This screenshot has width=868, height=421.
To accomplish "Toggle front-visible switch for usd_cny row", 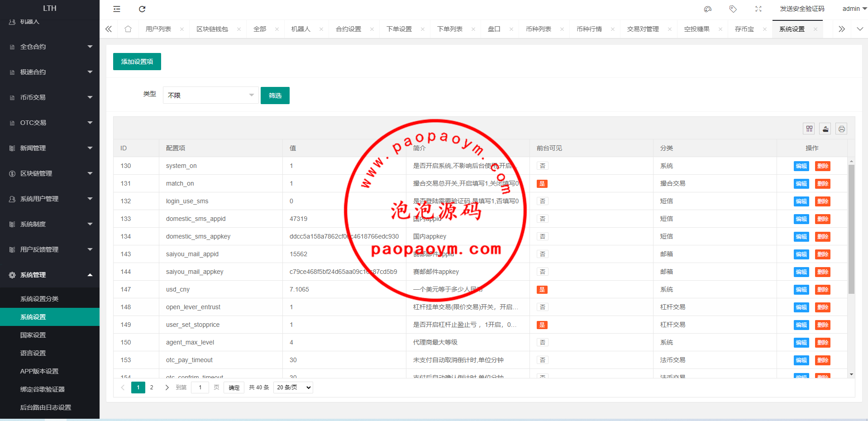I will coord(542,290).
